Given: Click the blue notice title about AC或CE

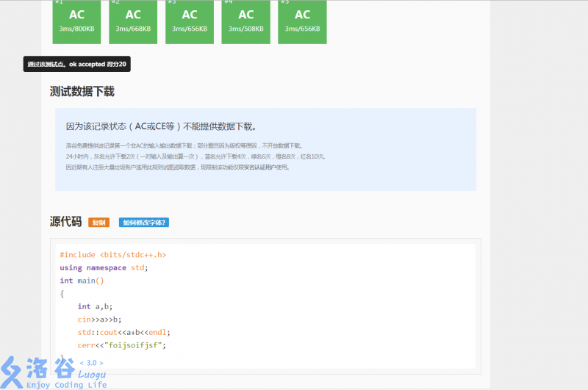Looking at the screenshot, I should pyautogui.click(x=161, y=126).
